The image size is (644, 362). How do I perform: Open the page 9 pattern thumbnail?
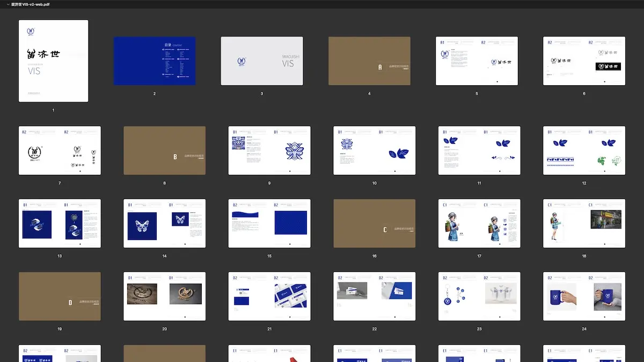coord(269,150)
